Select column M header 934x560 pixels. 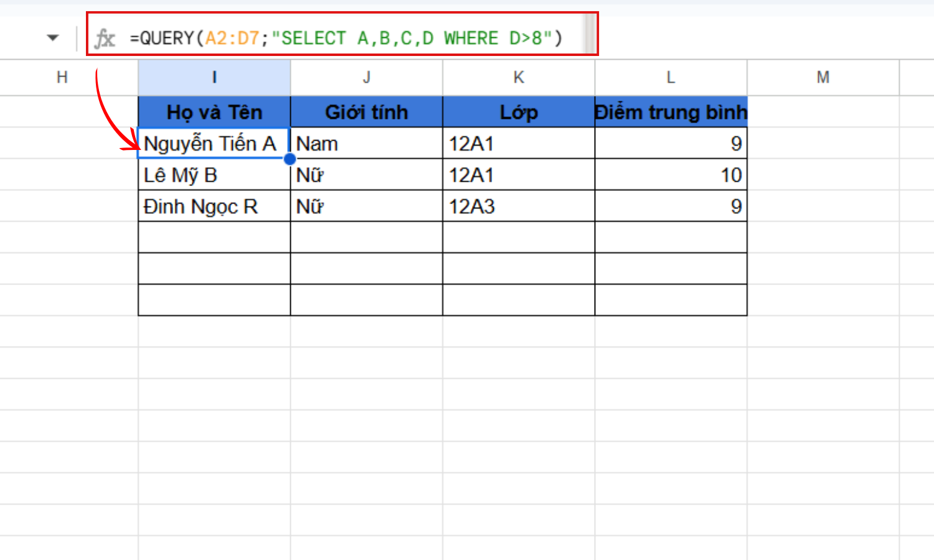pyautogui.click(x=823, y=78)
